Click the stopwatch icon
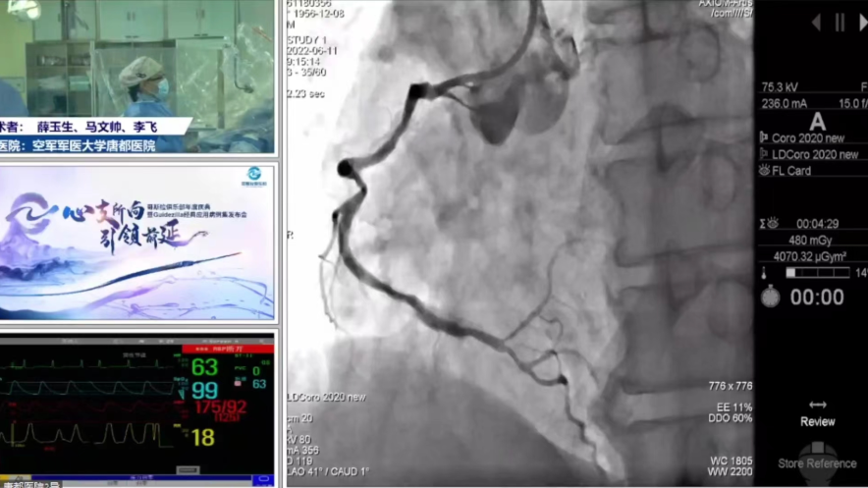The height and width of the screenshot is (488, 868). 770,297
